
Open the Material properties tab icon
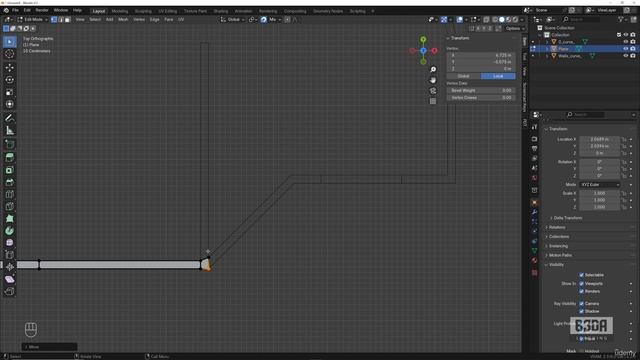534,260
